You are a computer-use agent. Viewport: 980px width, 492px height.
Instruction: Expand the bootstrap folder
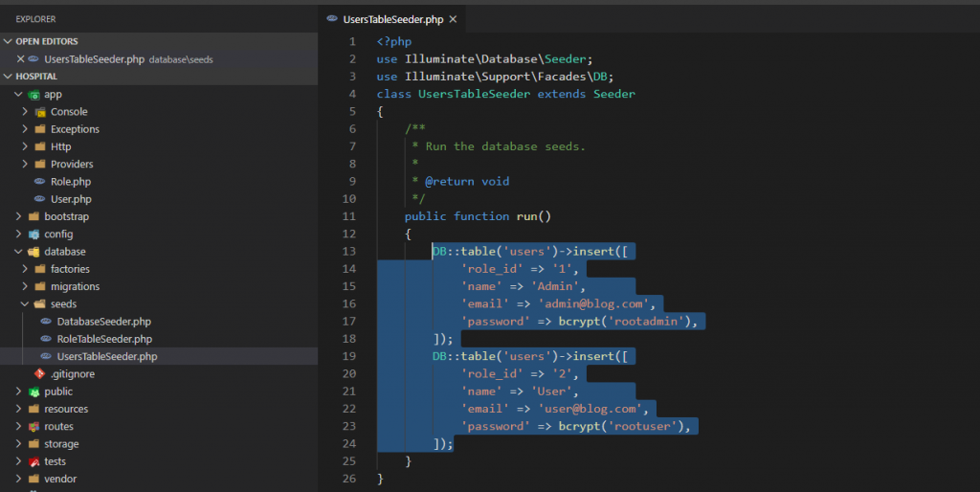[19, 216]
